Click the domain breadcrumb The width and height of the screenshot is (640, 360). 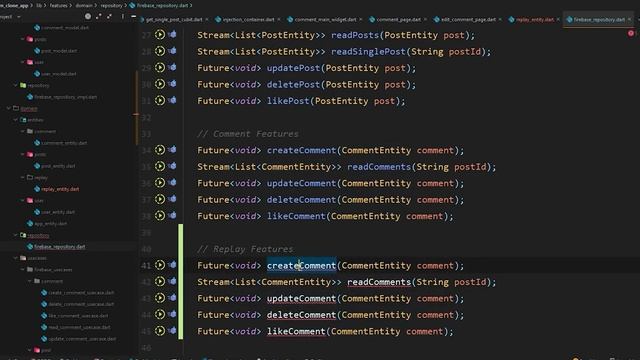(x=84, y=5)
